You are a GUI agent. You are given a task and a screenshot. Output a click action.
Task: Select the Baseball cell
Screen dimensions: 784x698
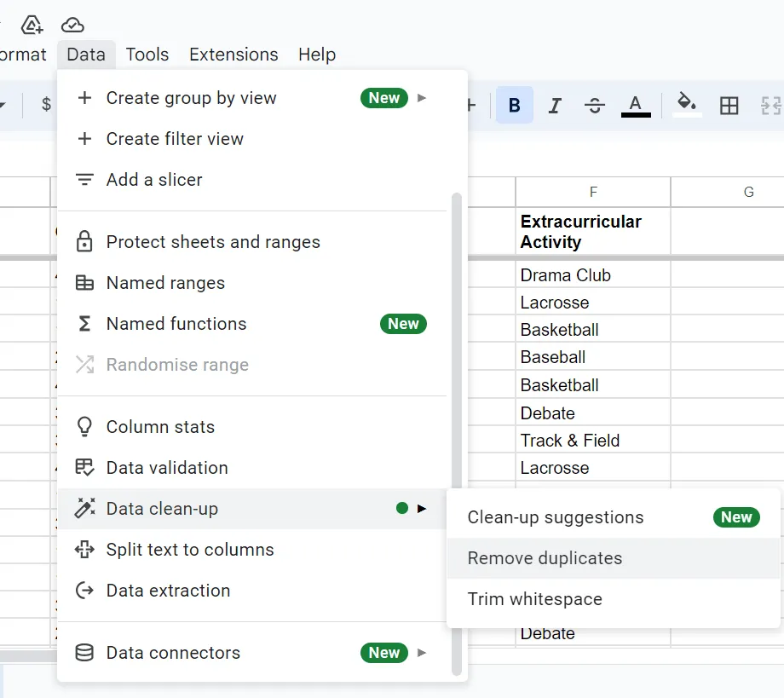[593, 357]
